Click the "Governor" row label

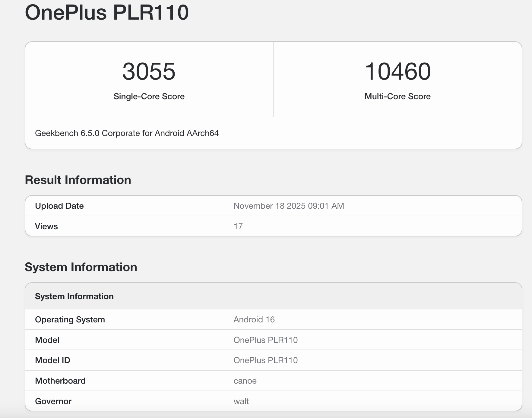(x=53, y=401)
